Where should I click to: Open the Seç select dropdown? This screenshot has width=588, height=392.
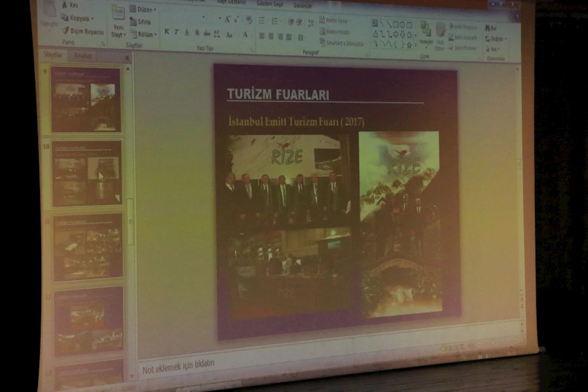tap(493, 49)
